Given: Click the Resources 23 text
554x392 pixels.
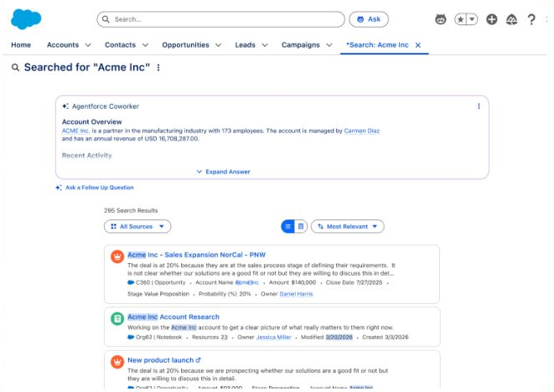Looking at the screenshot, I should coord(210,338).
